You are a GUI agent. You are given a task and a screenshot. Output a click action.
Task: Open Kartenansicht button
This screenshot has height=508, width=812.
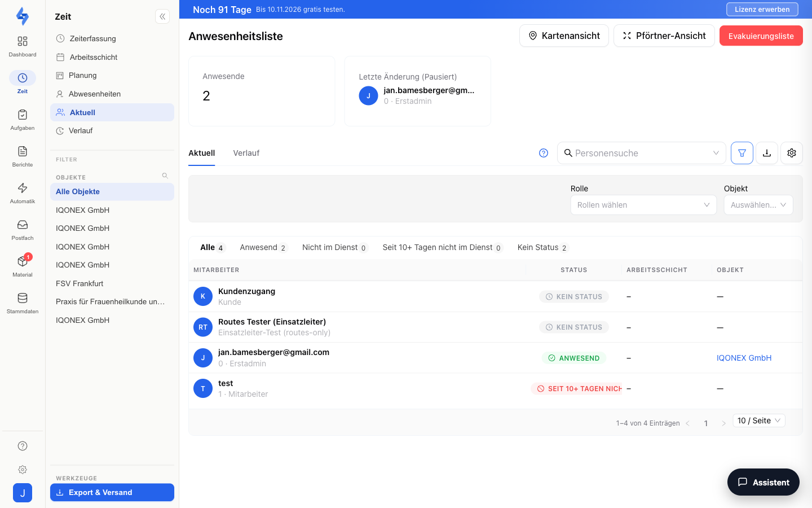pyautogui.click(x=564, y=36)
